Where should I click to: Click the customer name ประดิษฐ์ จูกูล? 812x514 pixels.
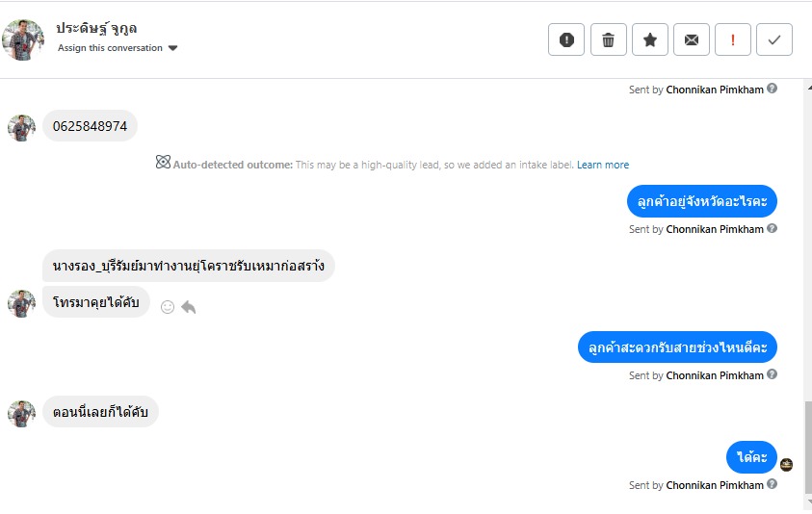click(96, 28)
